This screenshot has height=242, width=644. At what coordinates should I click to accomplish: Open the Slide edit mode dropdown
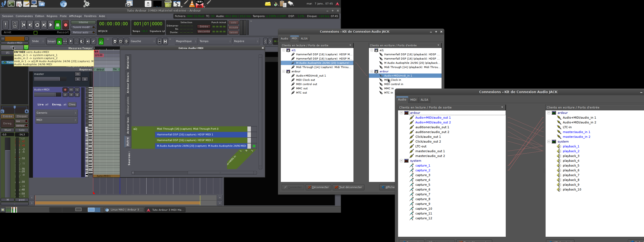[x=38, y=41]
